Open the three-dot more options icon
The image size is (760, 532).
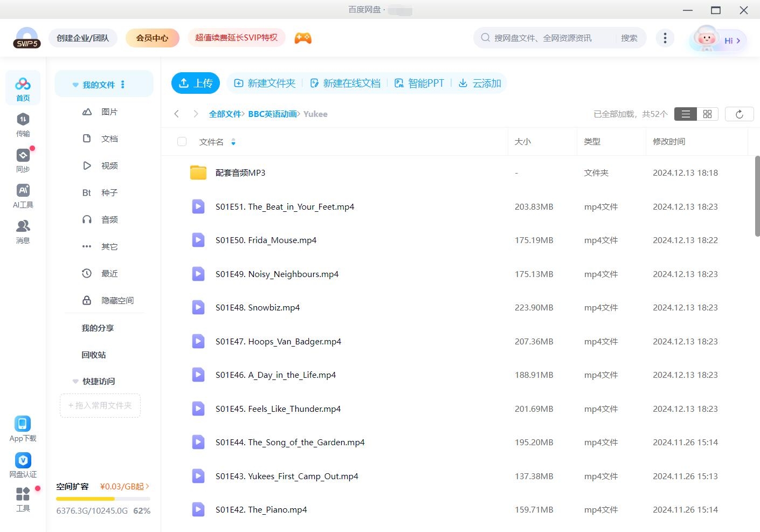point(665,38)
